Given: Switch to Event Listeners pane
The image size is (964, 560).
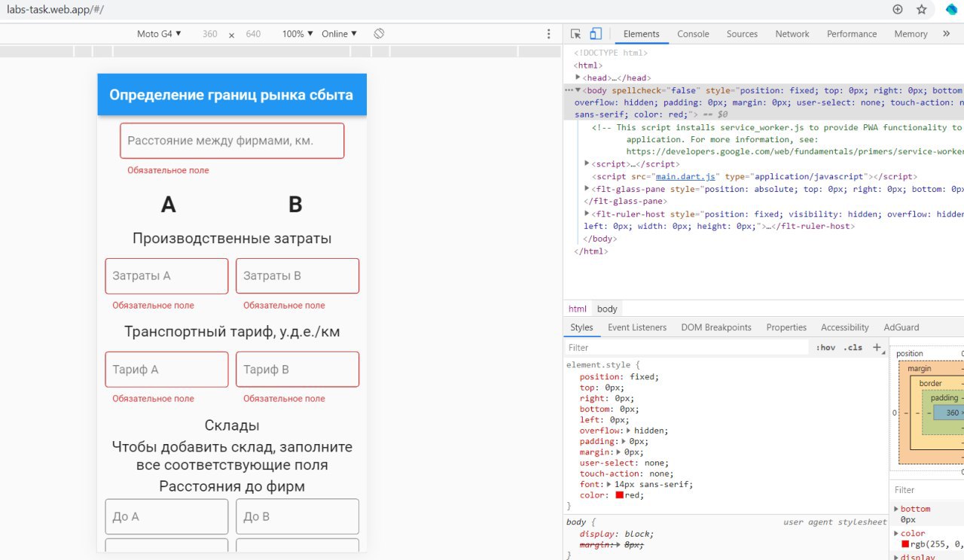Looking at the screenshot, I should pyautogui.click(x=637, y=327).
